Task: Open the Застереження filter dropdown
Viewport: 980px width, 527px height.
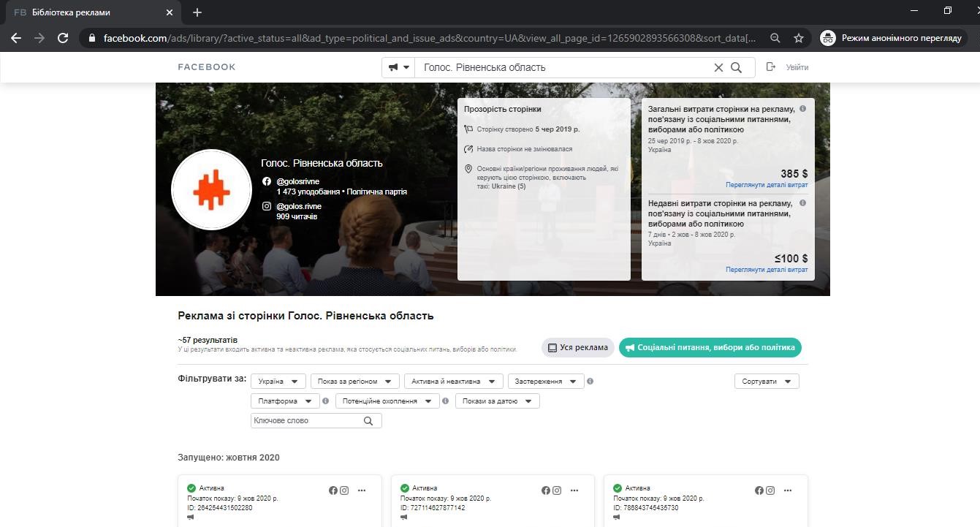Action: (547, 382)
